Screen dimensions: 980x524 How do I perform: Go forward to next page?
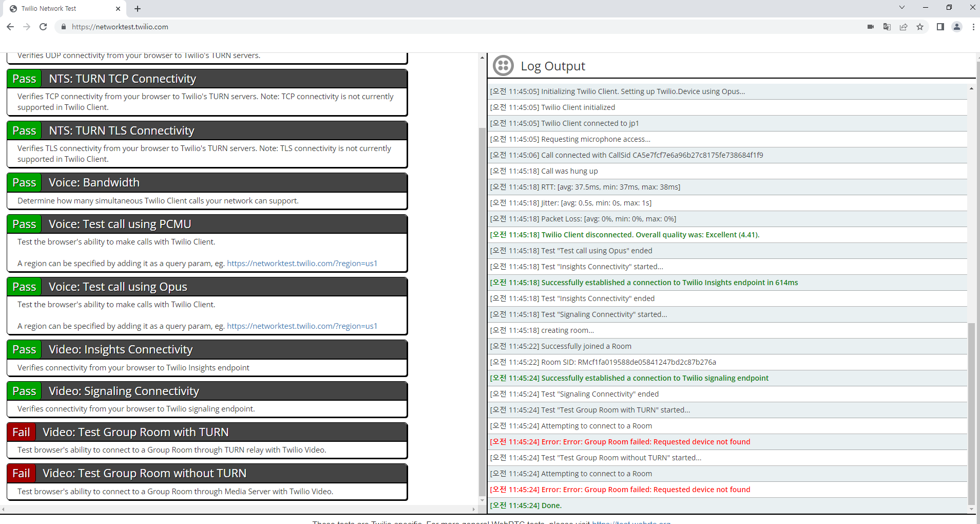[x=27, y=27]
